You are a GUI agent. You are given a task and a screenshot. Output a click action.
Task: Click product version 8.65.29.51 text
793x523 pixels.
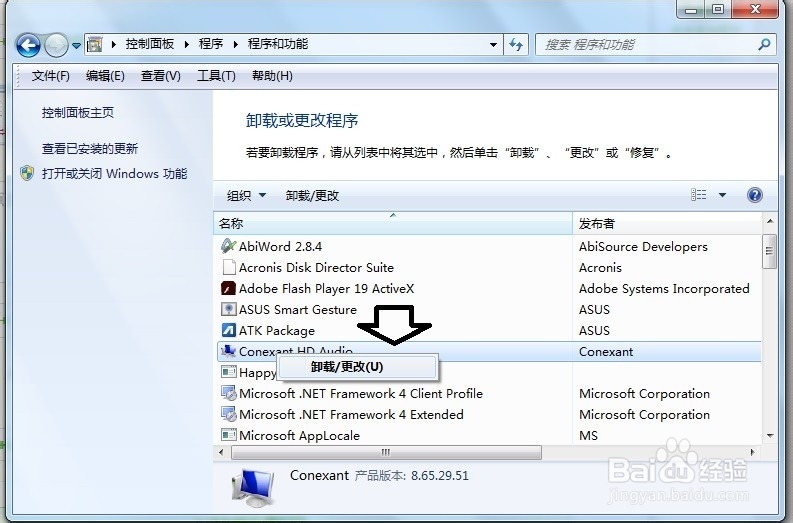[x=439, y=476]
